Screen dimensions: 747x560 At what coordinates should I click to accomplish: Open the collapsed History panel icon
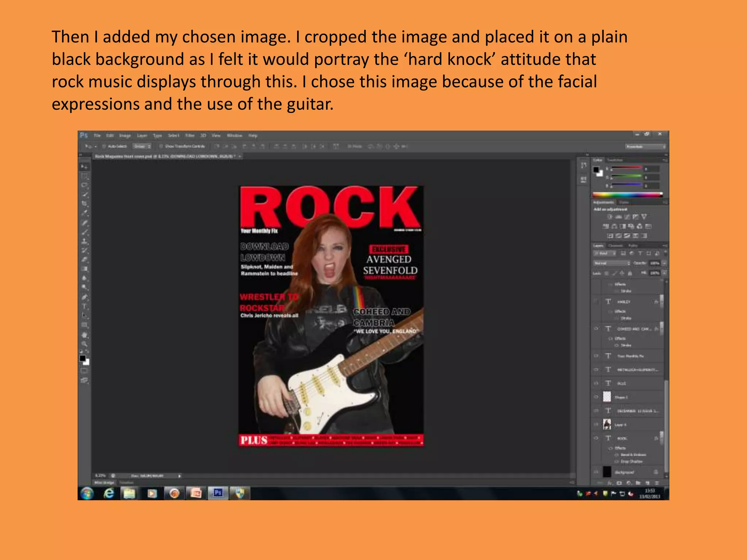[x=584, y=166]
